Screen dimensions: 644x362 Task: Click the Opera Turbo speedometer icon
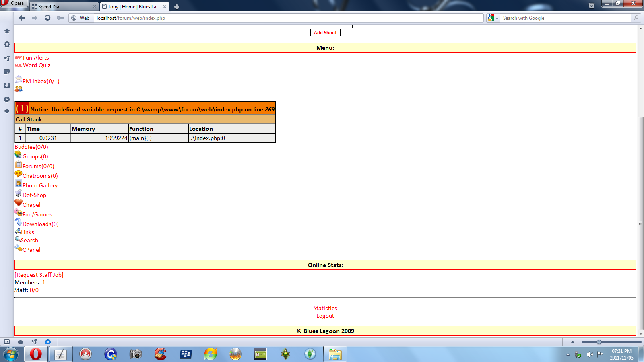coord(48,342)
